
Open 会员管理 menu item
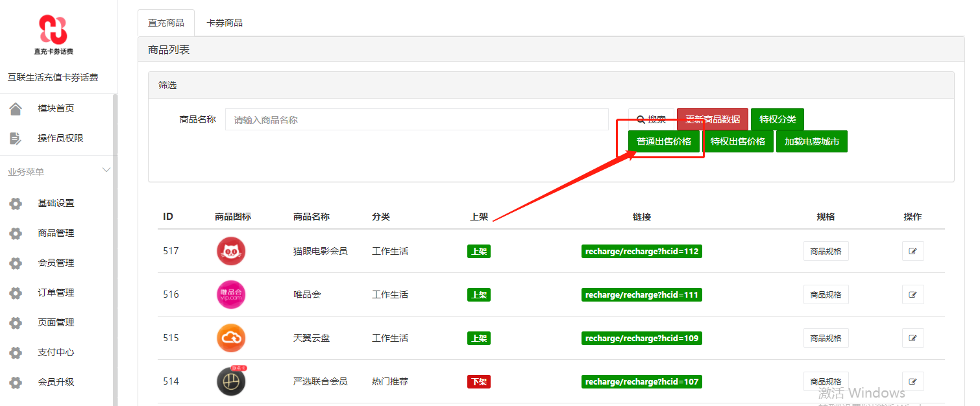(x=56, y=263)
